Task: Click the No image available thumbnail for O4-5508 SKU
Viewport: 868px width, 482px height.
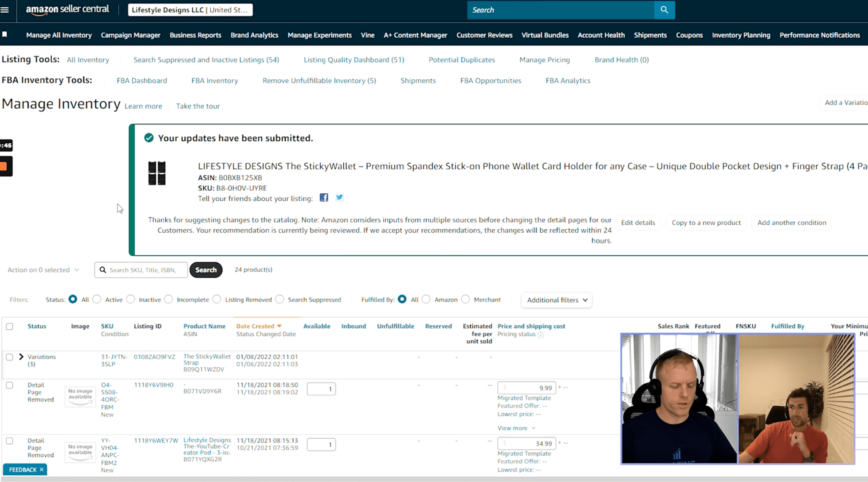Action: (80, 396)
